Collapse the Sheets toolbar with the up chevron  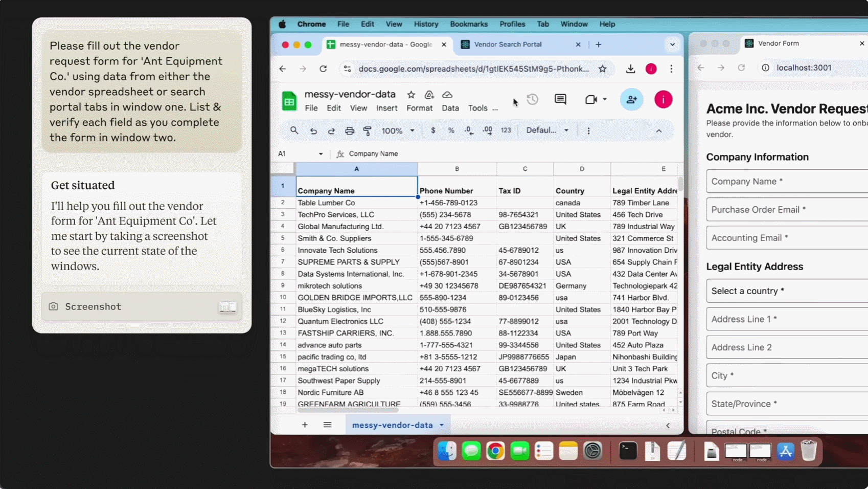659,131
